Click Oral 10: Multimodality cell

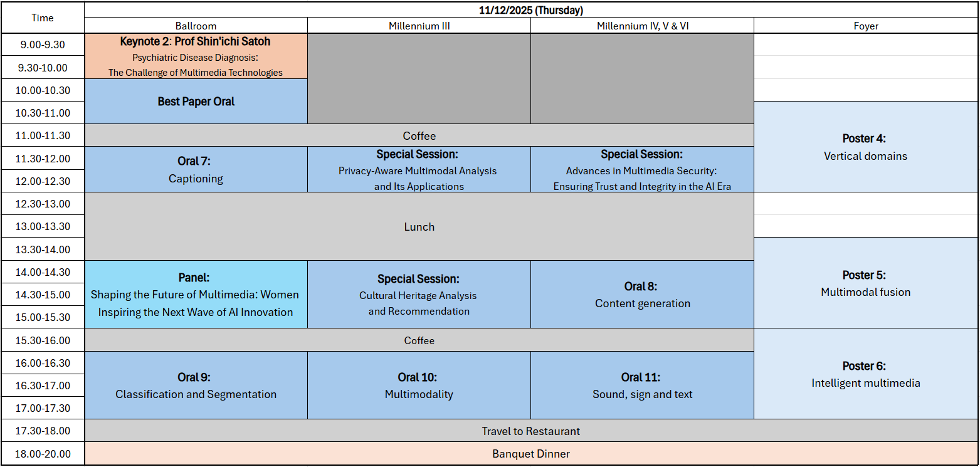[419, 386]
